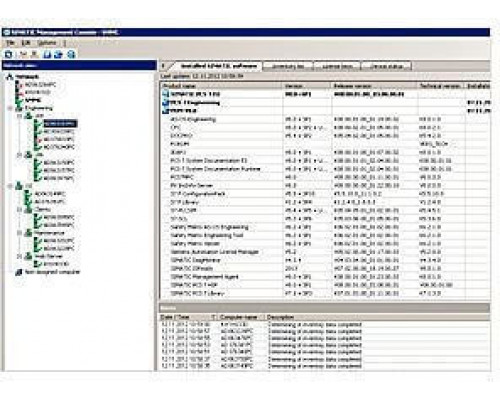This screenshot has width=500, height=400.
Task: Click the blue globe toolbar icon
Action: click(71, 55)
